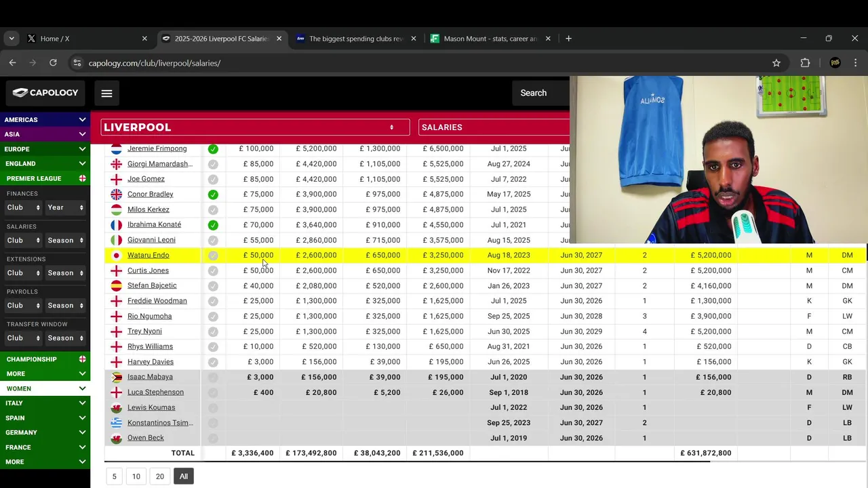Click the England flag icon beside Championship
The image size is (868, 488).
[82, 359]
